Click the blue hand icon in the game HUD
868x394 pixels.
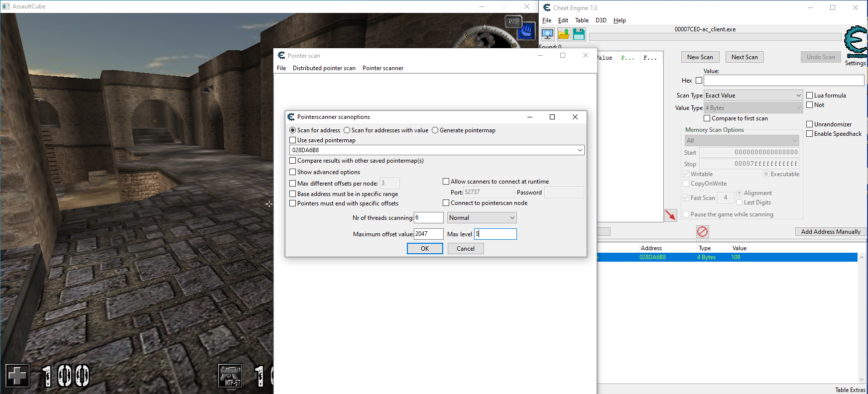click(526, 31)
